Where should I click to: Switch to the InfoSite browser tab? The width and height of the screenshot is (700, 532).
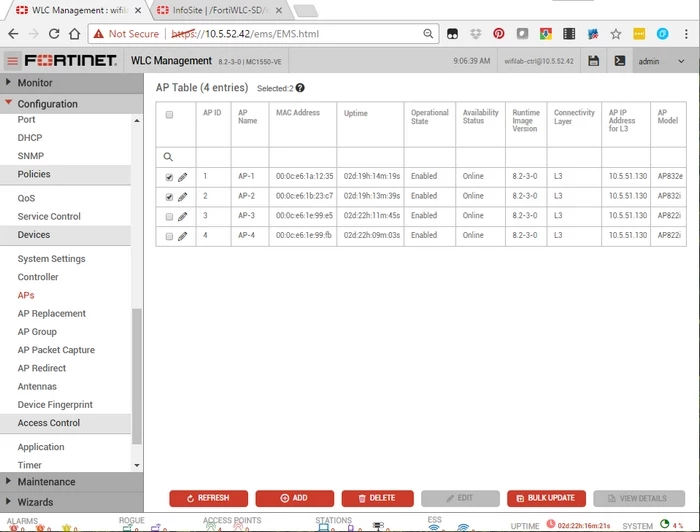point(221,10)
